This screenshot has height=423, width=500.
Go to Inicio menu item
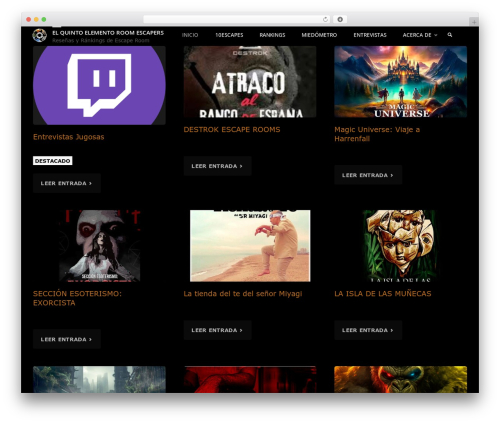[x=190, y=35]
